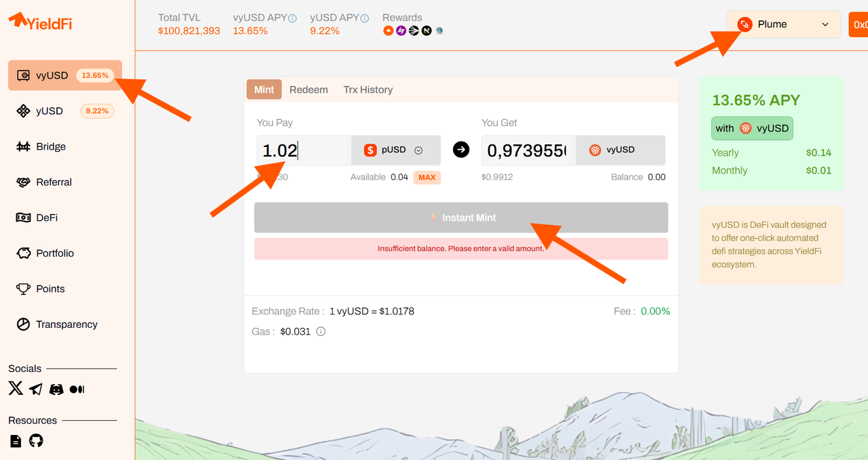Open the GitHub icon under Resources
The width and height of the screenshot is (868, 460).
coord(36,441)
